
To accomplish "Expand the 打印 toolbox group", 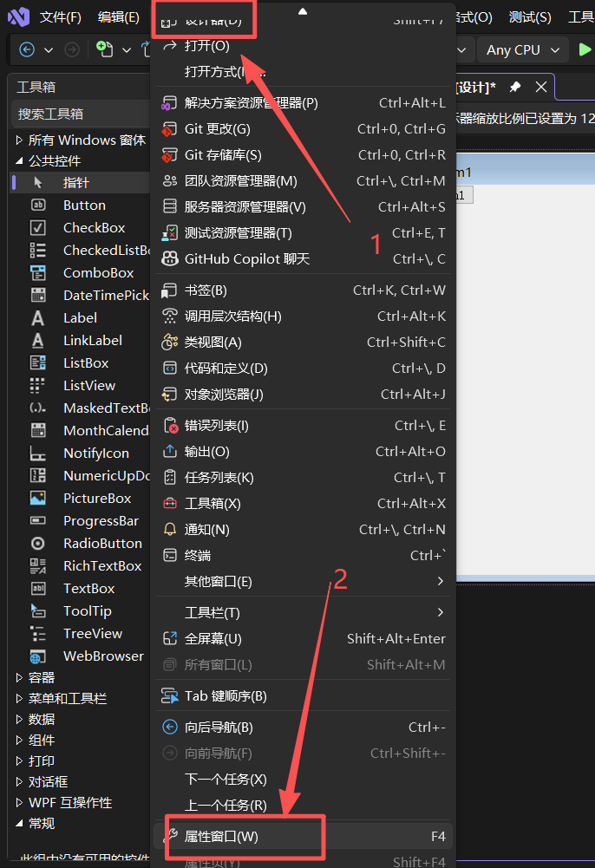I will pyautogui.click(x=19, y=761).
